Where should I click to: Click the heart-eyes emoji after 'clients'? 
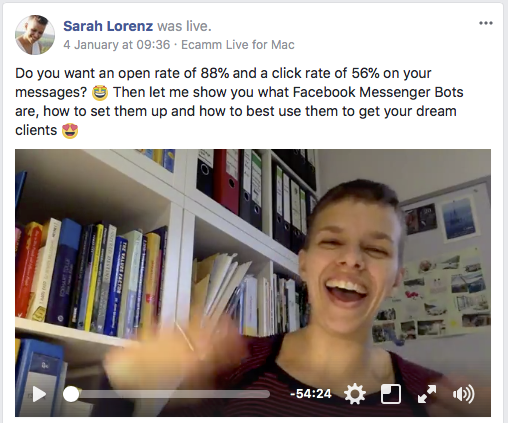70,130
